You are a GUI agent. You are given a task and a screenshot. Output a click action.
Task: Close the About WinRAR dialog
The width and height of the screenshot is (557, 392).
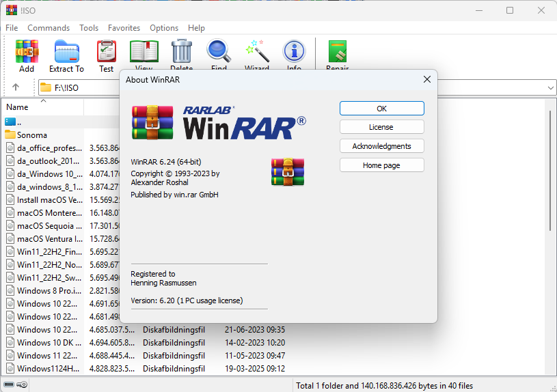(427, 80)
